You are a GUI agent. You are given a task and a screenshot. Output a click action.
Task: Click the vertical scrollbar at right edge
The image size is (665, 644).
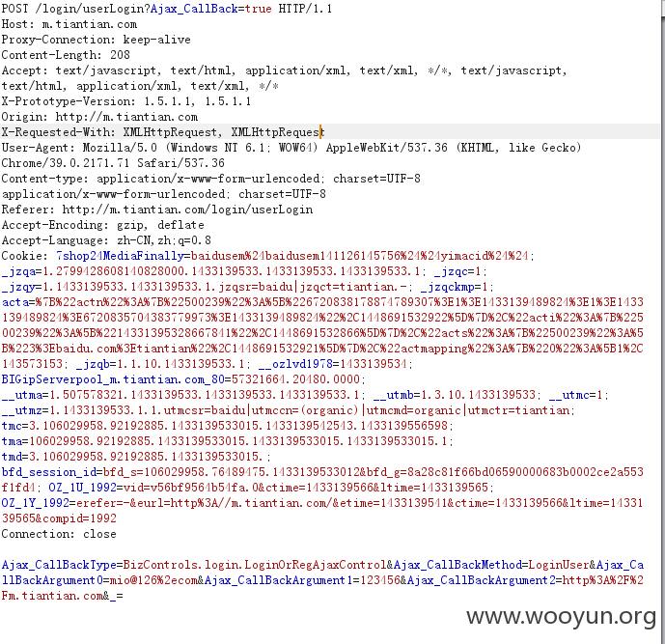(662, 322)
